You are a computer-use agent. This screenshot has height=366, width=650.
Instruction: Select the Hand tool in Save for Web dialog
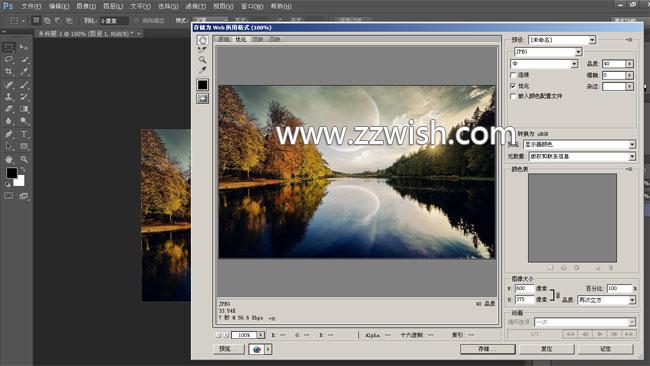point(202,40)
